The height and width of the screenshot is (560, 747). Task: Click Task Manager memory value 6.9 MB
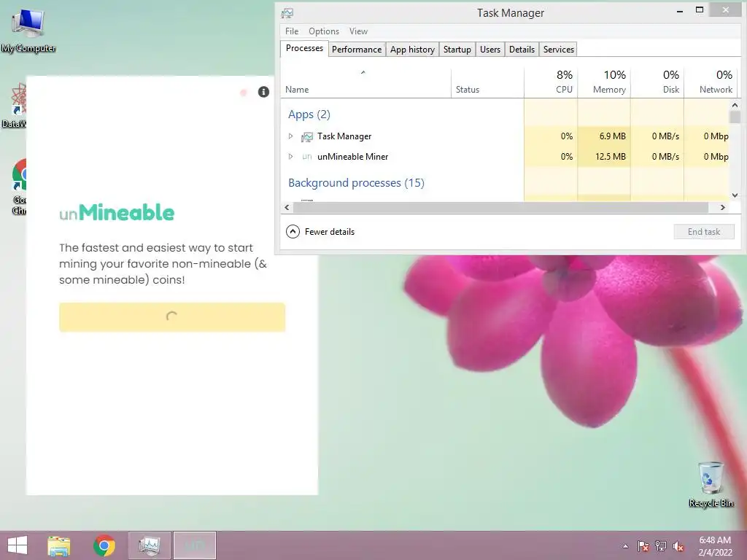(x=613, y=136)
